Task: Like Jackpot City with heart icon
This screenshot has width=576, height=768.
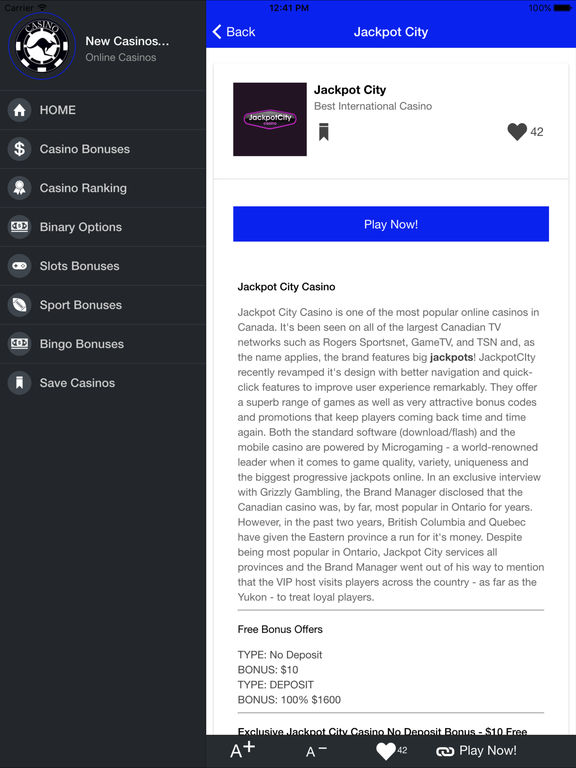Action: 517,131
